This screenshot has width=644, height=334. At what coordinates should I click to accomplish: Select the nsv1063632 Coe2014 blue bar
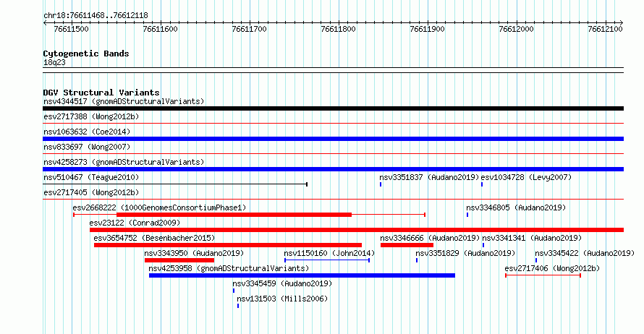tap(333, 139)
